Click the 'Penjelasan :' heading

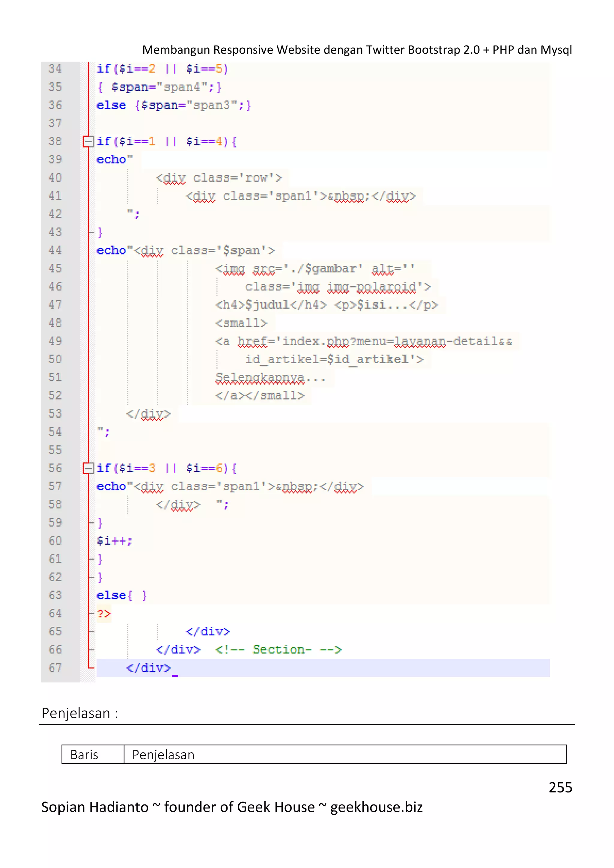[80, 713]
